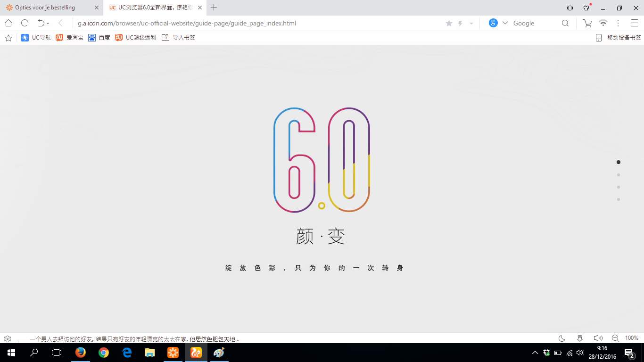Expand the address bar dropdown arrow

pyautogui.click(x=471, y=23)
